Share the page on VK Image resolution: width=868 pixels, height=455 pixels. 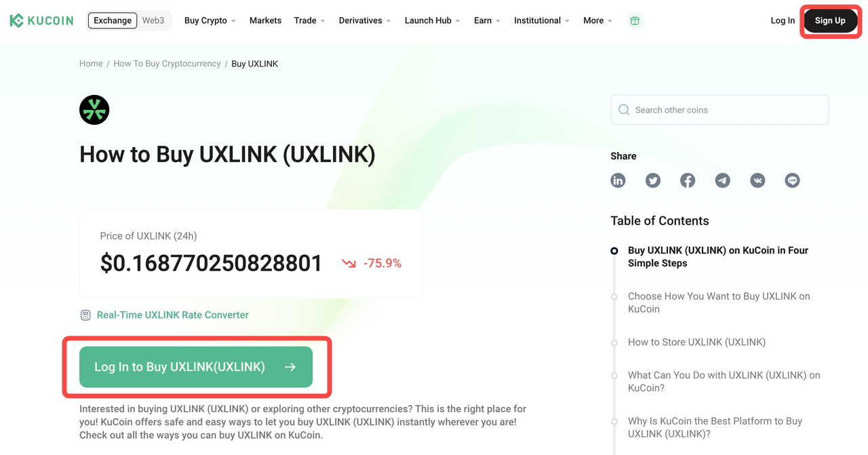[757, 180]
